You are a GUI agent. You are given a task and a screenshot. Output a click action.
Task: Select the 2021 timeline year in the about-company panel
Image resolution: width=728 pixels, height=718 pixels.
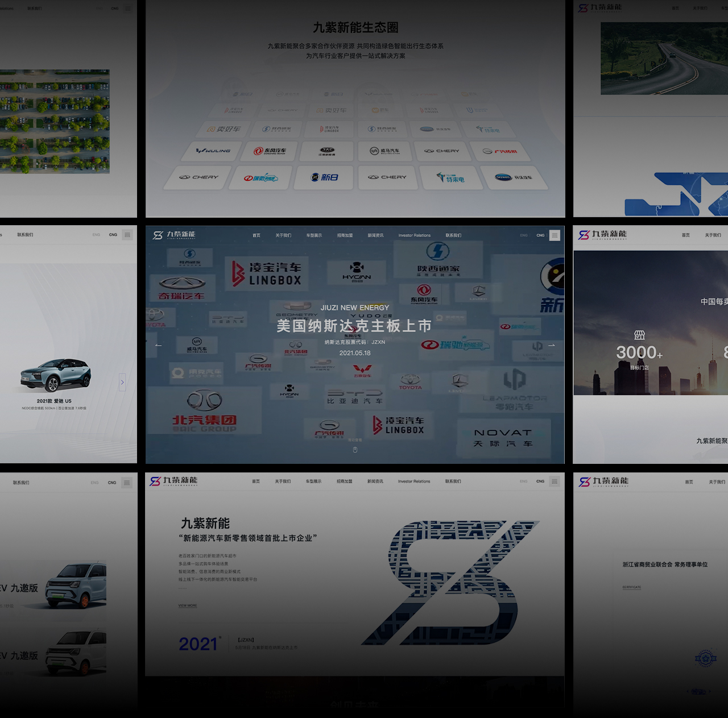click(x=198, y=644)
